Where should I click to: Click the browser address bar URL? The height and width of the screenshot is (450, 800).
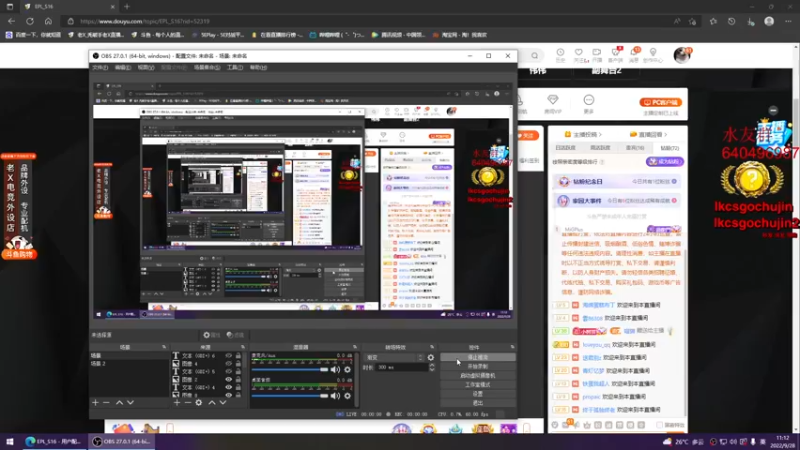pos(145,21)
